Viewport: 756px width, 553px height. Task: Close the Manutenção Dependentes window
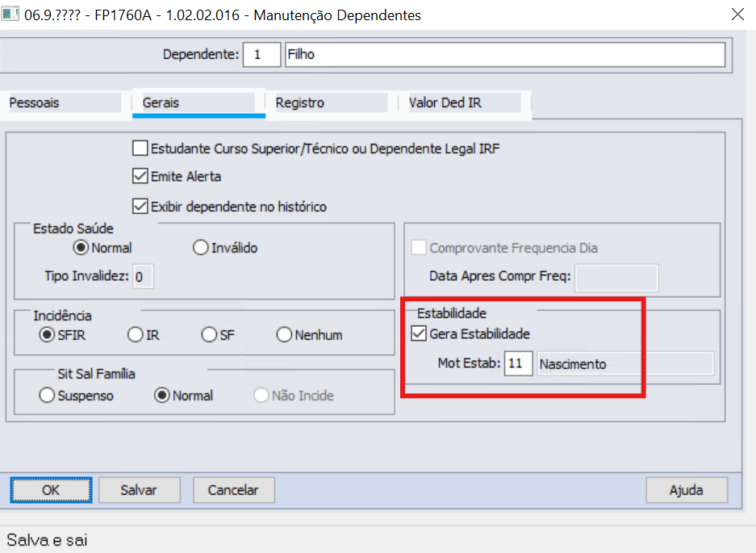tap(737, 15)
